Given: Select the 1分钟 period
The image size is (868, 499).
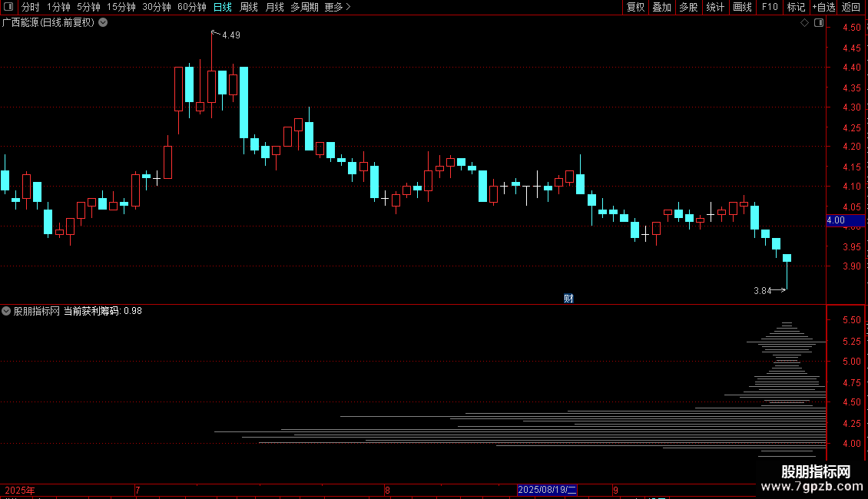Looking at the screenshot, I should pos(58,7).
